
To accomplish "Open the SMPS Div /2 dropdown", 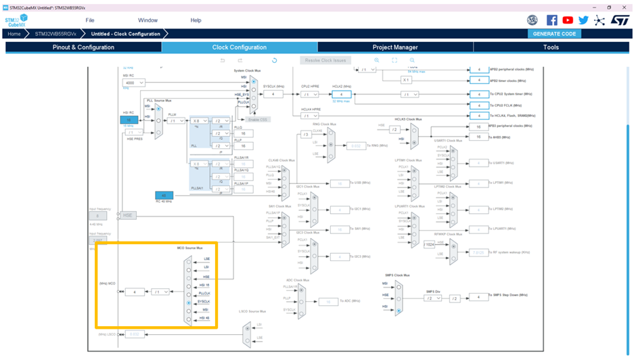I will pos(432,298).
